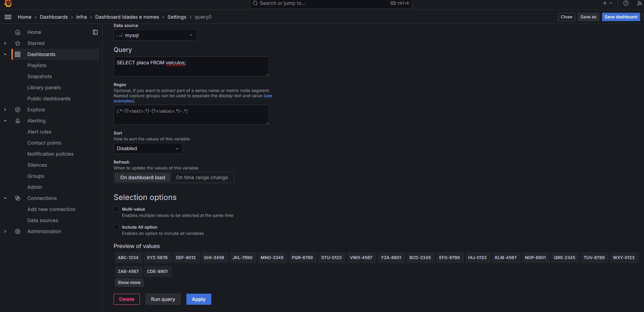Open Public dashboards in the sidebar
644x312 pixels.
[x=49, y=99]
